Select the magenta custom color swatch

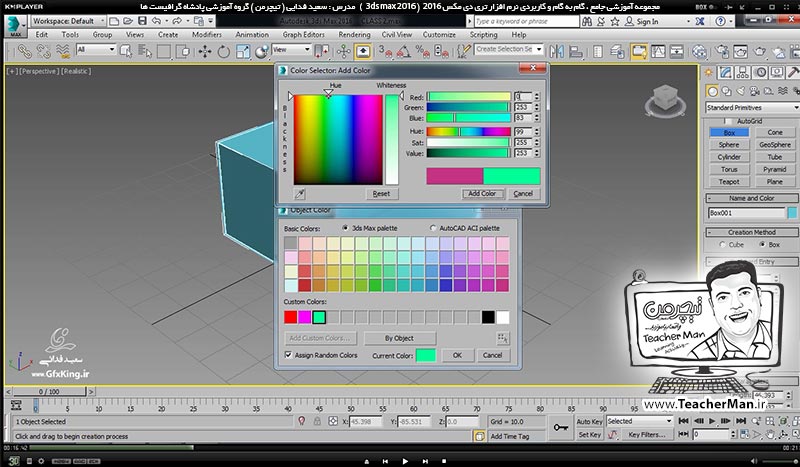tap(305, 317)
